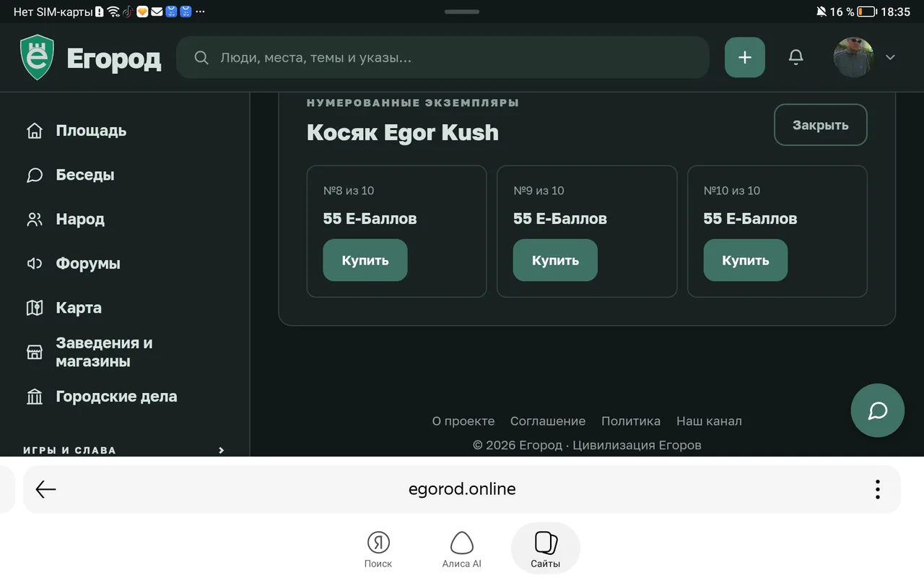Open the plus create button
Viewport: 924px width, 578px height.
click(x=745, y=57)
